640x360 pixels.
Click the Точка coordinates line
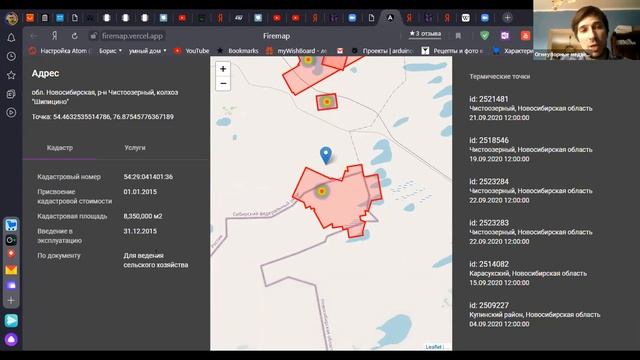[103, 117]
